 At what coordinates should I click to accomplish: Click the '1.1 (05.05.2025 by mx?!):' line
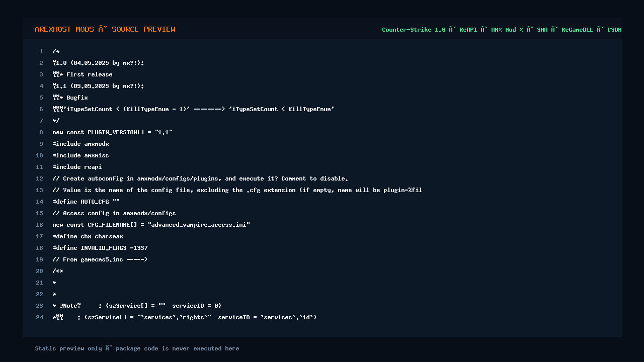point(99,86)
